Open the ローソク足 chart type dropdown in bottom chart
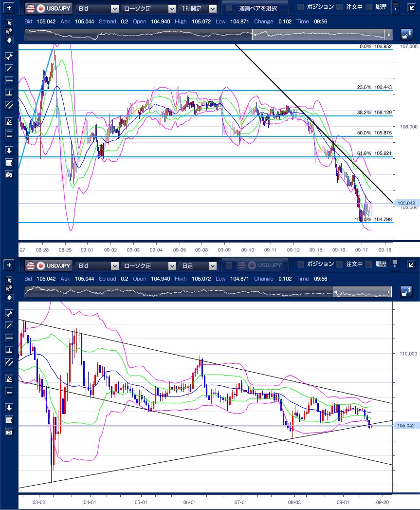The image size is (420, 510). click(148, 265)
